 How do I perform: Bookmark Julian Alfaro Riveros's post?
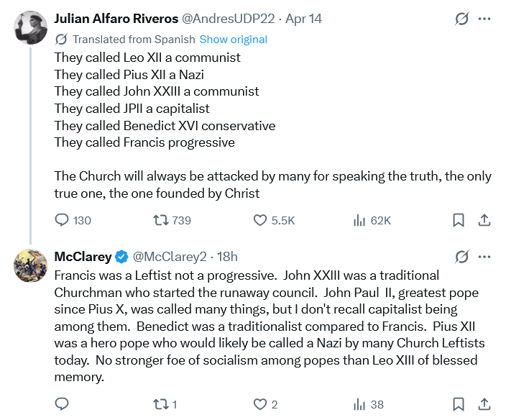459,220
